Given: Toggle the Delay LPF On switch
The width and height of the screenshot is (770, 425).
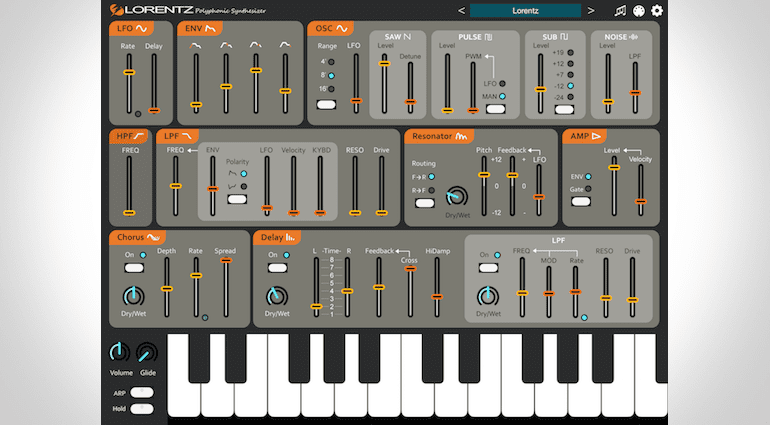Looking at the screenshot, I should pos(488,268).
